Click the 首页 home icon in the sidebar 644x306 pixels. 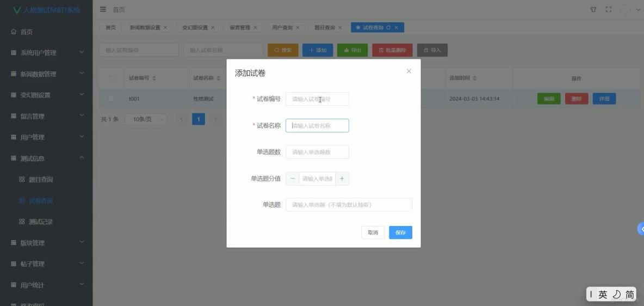pos(14,32)
